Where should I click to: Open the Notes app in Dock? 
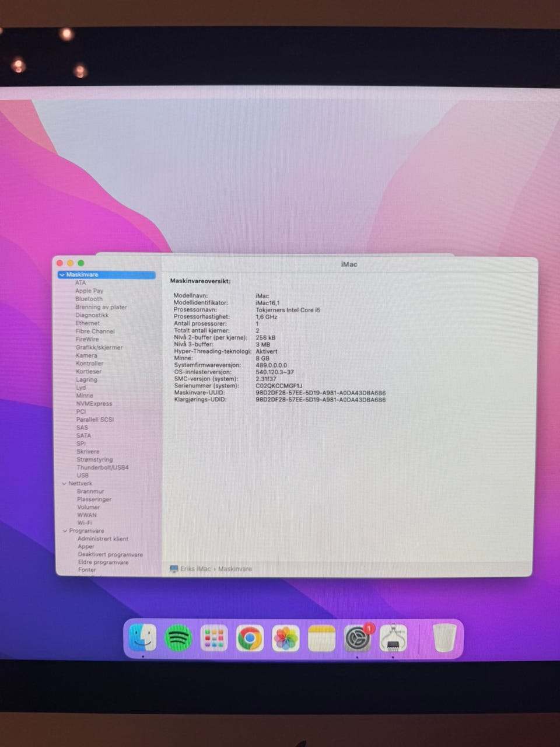click(321, 638)
